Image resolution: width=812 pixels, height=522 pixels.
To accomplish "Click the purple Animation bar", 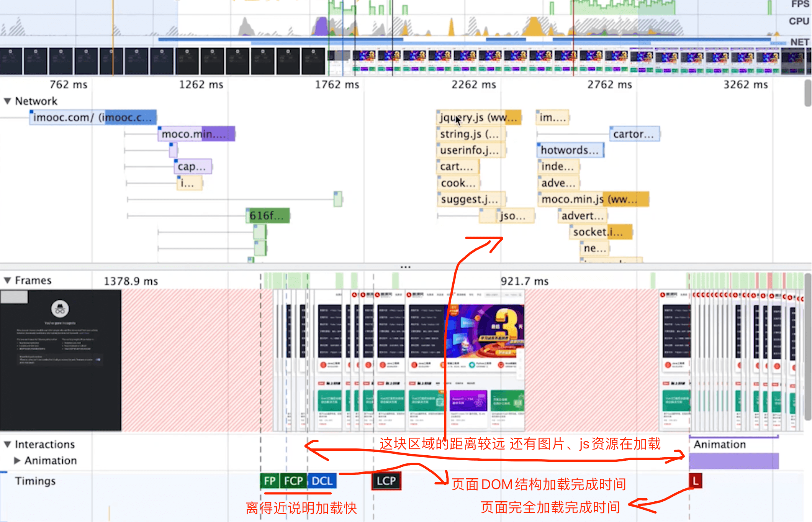I will coord(733,461).
